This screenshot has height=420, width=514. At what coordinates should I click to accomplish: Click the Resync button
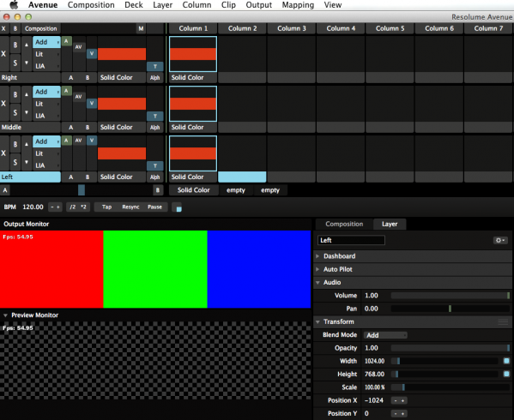(130, 207)
